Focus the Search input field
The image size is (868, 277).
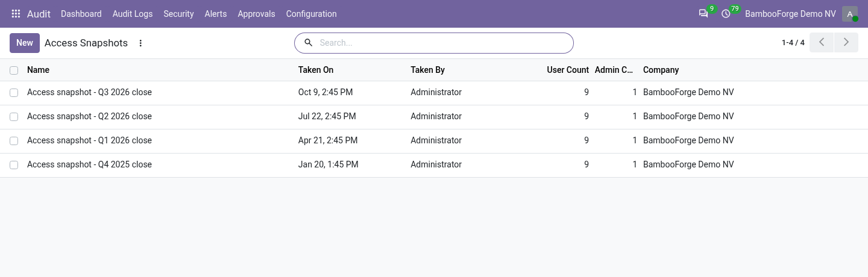(443, 43)
